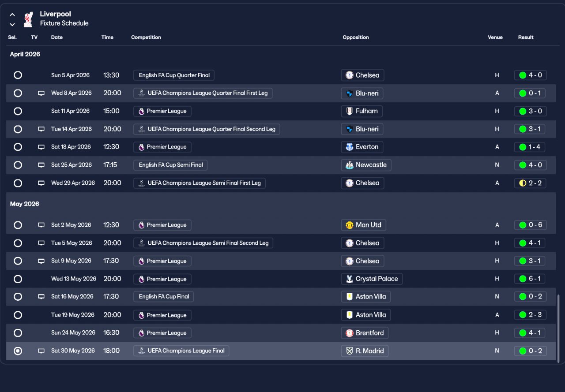Viewport: 565px width, 392px height.
Task: Click the Man Utd club crest
Action: click(x=350, y=225)
